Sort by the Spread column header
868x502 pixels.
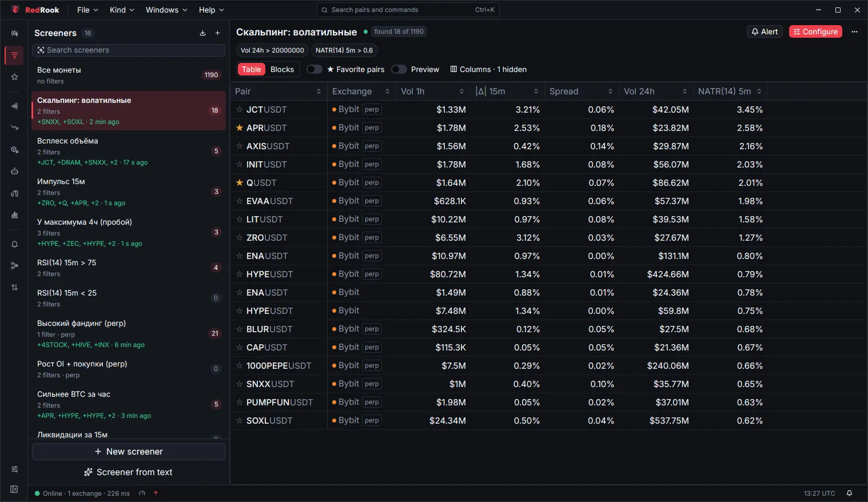(581, 91)
